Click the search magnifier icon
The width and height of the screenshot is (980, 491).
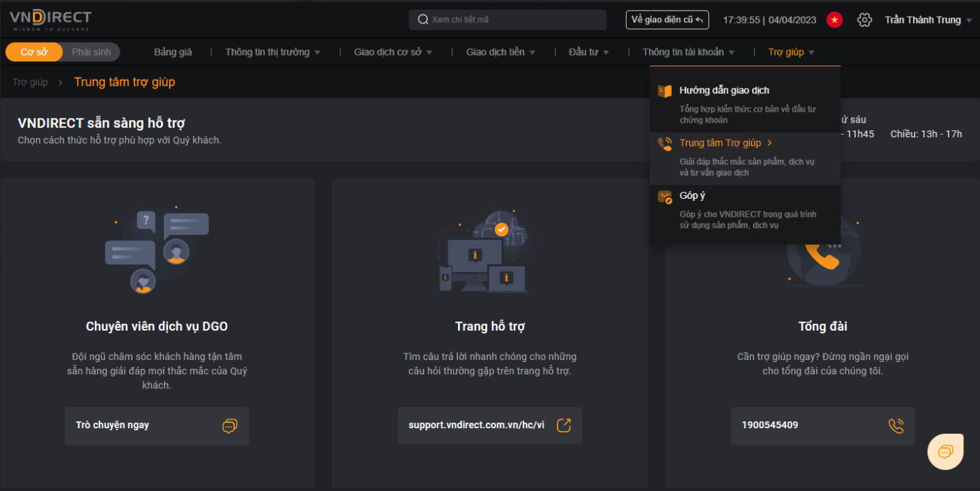click(x=423, y=20)
